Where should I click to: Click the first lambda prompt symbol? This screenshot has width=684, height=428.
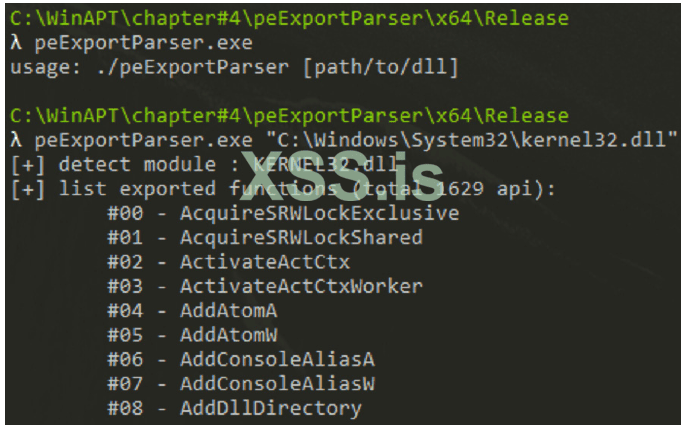click(x=15, y=45)
